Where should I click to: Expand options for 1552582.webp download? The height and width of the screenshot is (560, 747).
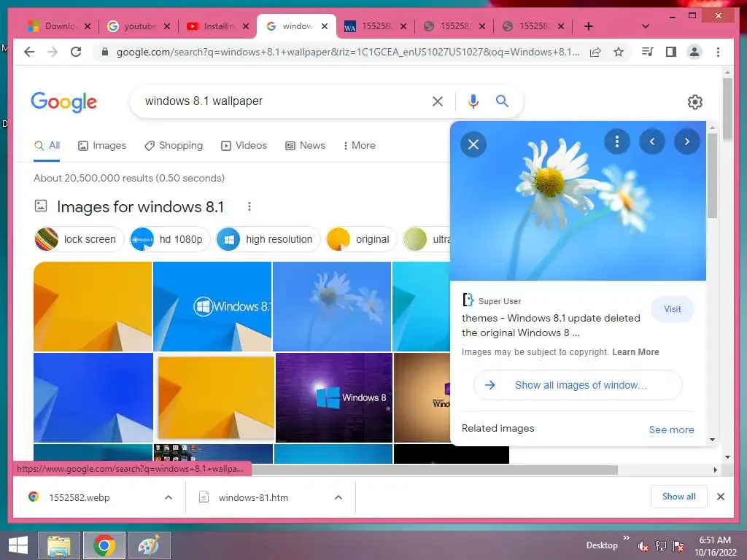169,497
